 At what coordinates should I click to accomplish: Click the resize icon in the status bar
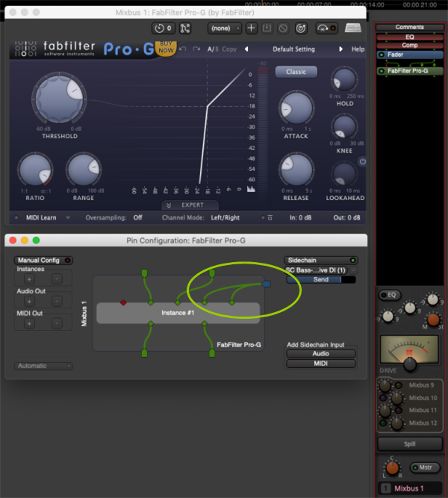(x=270, y=218)
